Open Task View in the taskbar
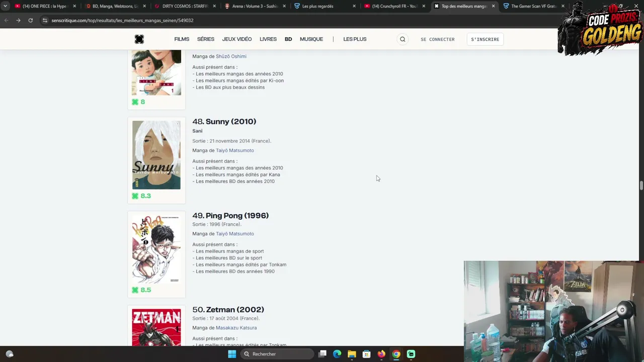 tap(323, 354)
